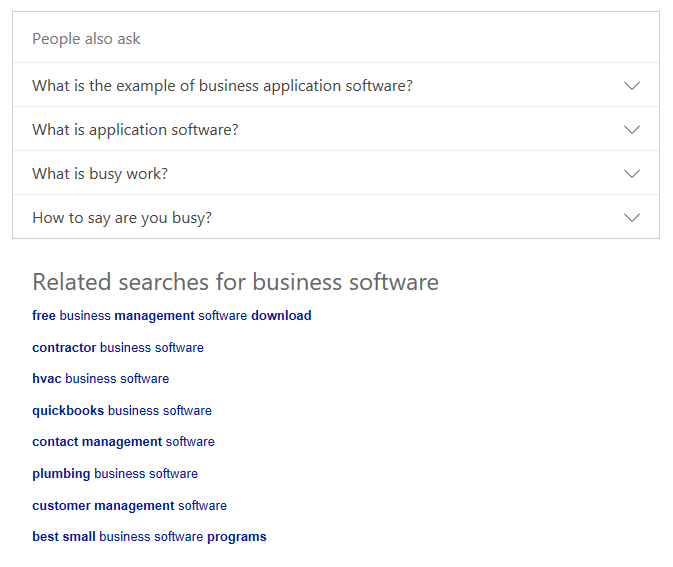Open 'plumbing business software' related search

[115, 474]
